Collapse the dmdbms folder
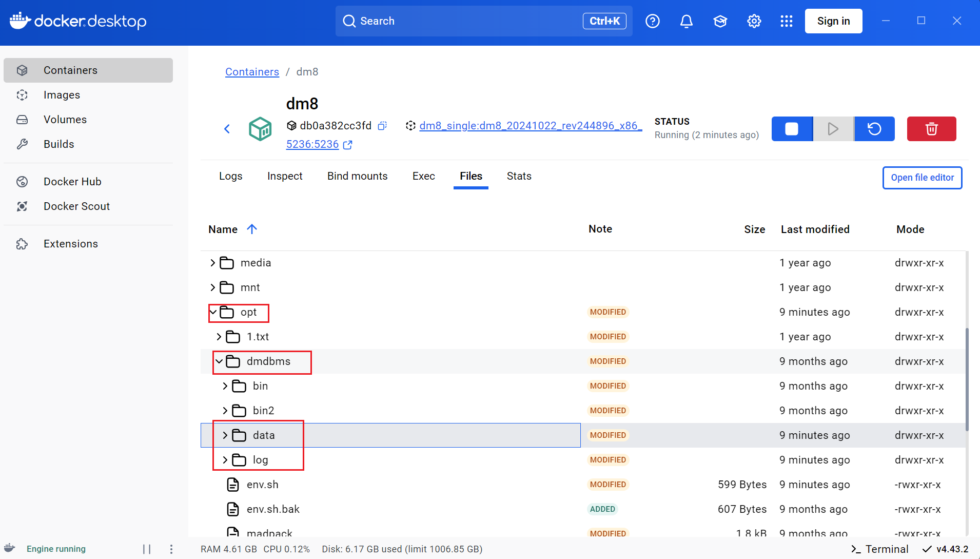The height and width of the screenshot is (559, 980). [x=219, y=361]
